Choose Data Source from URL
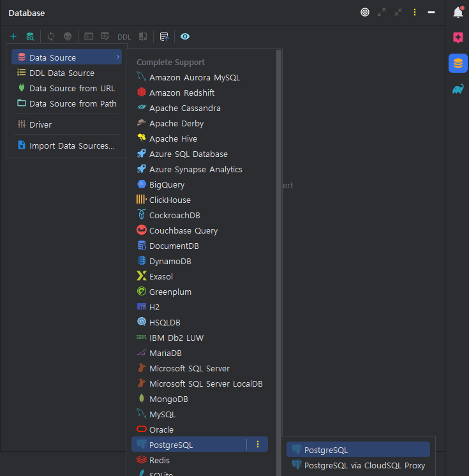This screenshot has height=476, width=469. [67, 88]
